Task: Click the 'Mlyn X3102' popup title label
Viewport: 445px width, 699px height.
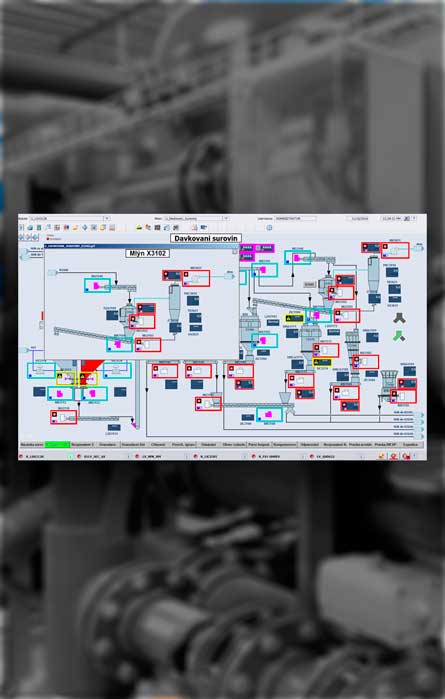Action: pyautogui.click(x=147, y=253)
